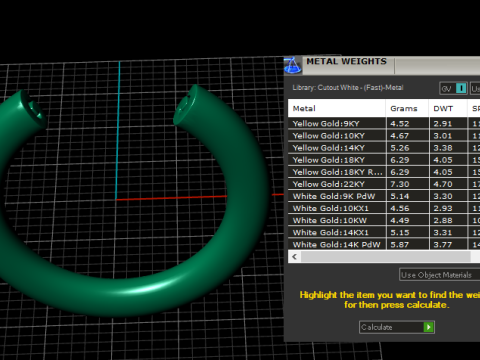Image resolution: width=480 pixels, height=360 pixels.
Task: Click the DWT column header
Action: click(448, 108)
